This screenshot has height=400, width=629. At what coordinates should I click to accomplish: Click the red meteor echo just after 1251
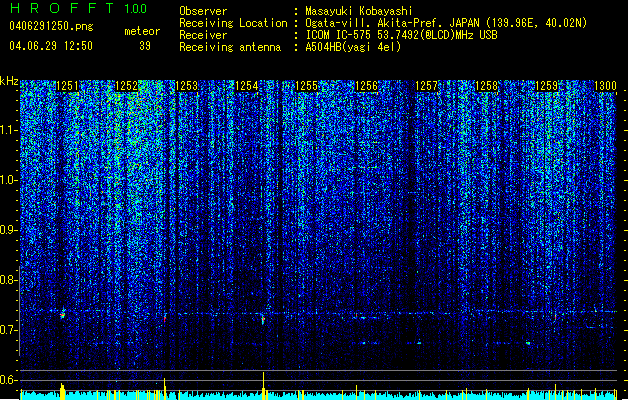(x=63, y=315)
